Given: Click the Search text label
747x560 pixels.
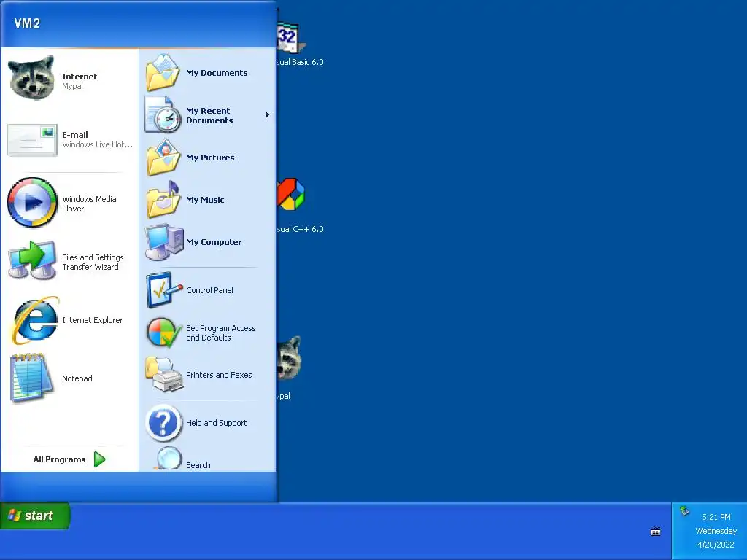Looking at the screenshot, I should [198, 465].
